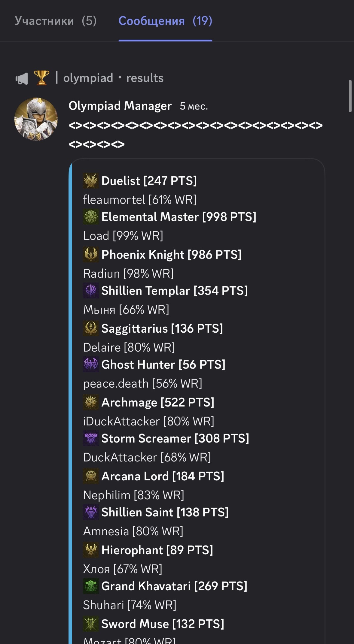The height and width of the screenshot is (644, 354).
Task: Open olympiad results channel link
Action: [x=113, y=78]
